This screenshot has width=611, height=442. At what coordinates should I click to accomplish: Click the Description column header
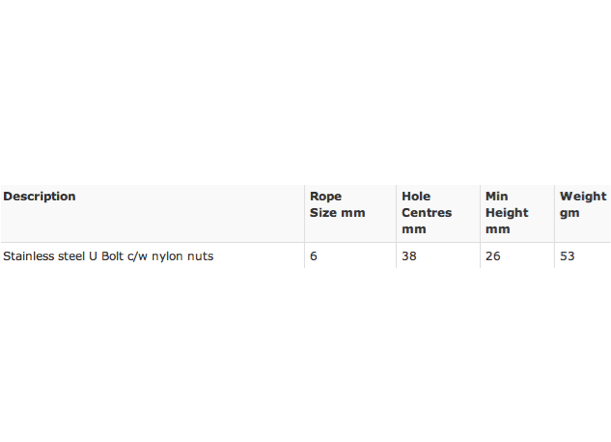pos(39,196)
